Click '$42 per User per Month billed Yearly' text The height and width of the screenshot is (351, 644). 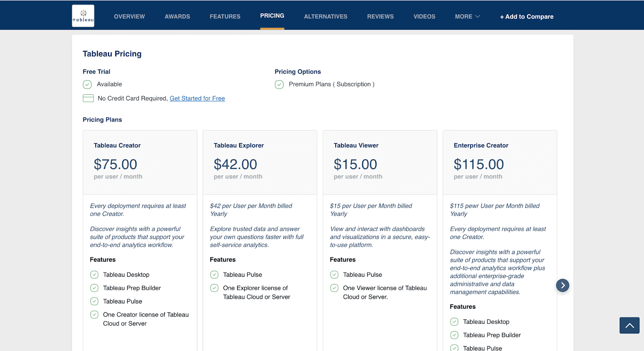251,209
